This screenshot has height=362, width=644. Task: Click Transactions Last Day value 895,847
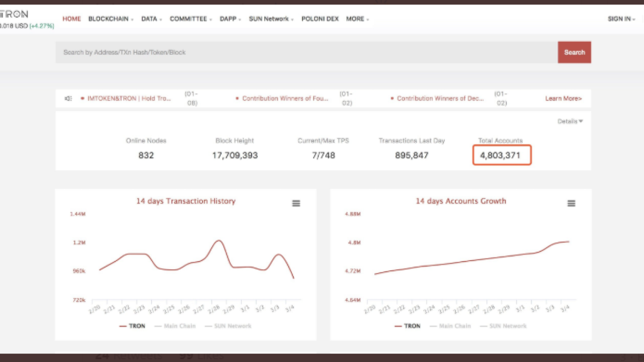[x=412, y=155]
